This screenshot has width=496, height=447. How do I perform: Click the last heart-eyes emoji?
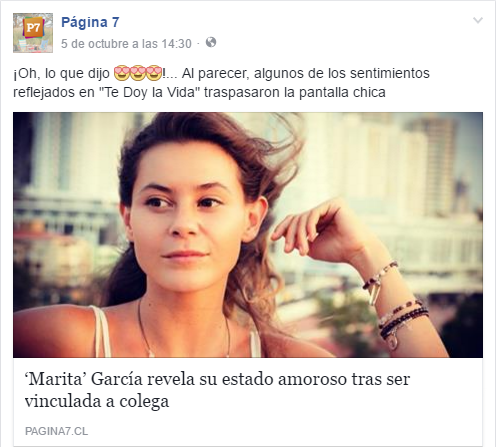point(154,73)
